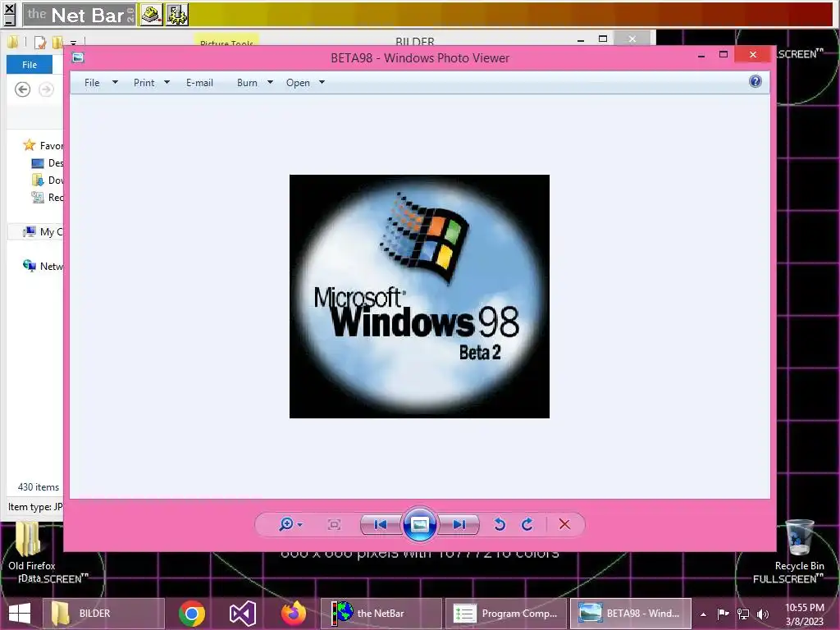Maximize the BILDER Explorer window
The width and height of the screenshot is (840, 630).
click(x=603, y=39)
